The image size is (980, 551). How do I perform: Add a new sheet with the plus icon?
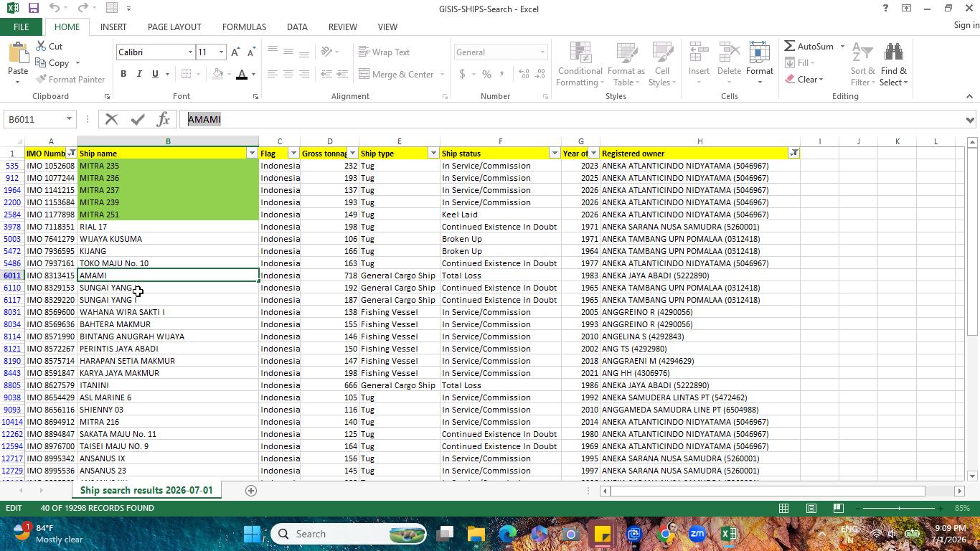click(250, 491)
